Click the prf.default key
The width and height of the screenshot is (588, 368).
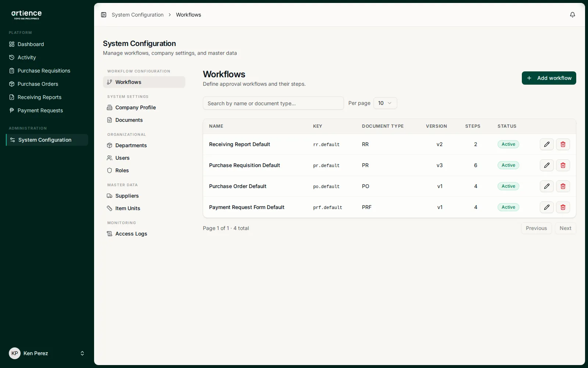tap(327, 208)
